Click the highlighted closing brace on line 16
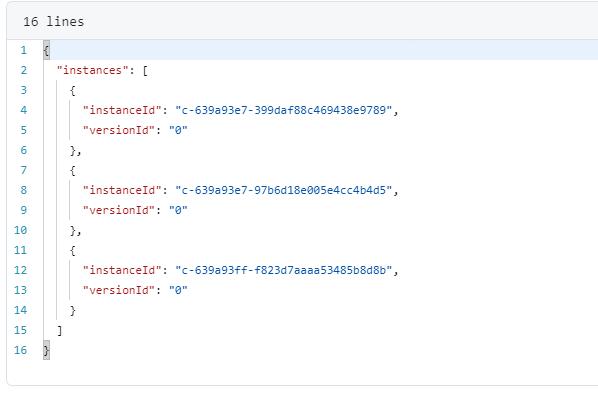 47,350
